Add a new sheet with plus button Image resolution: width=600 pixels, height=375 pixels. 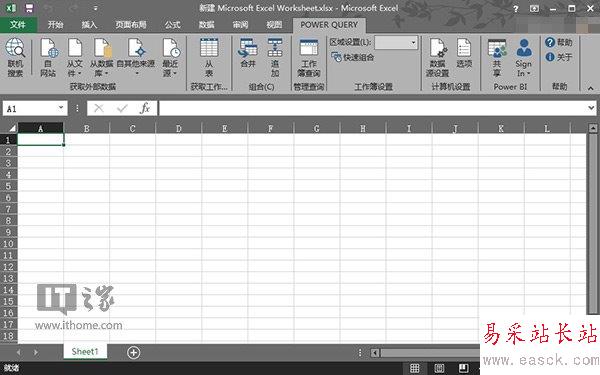tap(134, 352)
